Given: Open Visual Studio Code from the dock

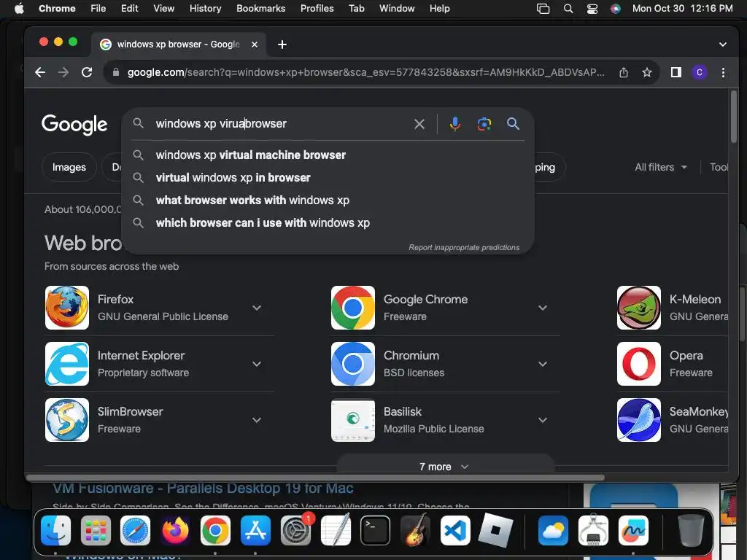Looking at the screenshot, I should coord(455,530).
